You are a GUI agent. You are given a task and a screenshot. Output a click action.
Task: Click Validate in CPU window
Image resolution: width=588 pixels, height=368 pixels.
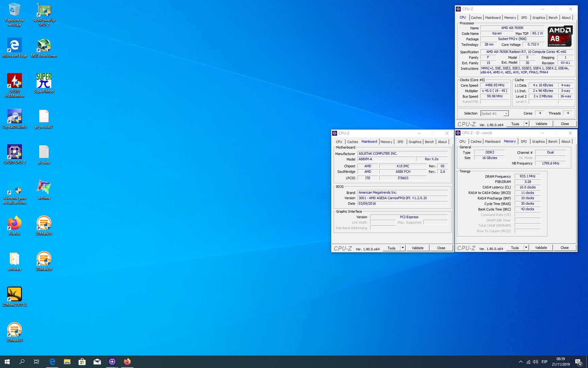coord(541,124)
